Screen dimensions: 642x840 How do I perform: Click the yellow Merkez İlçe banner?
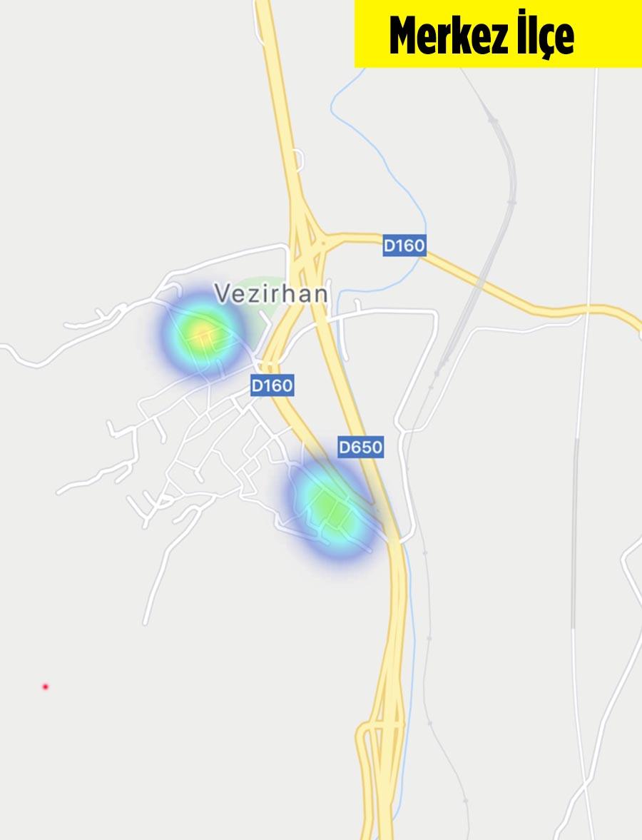(x=498, y=34)
